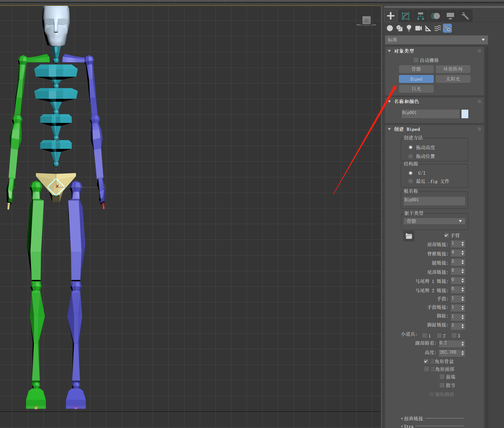Enable 小道具 checkbox 2
Image resolution: width=504 pixels, height=428 pixels.
coord(439,335)
